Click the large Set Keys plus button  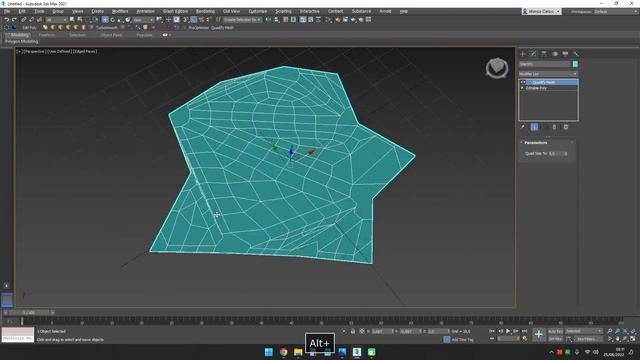pos(539,335)
